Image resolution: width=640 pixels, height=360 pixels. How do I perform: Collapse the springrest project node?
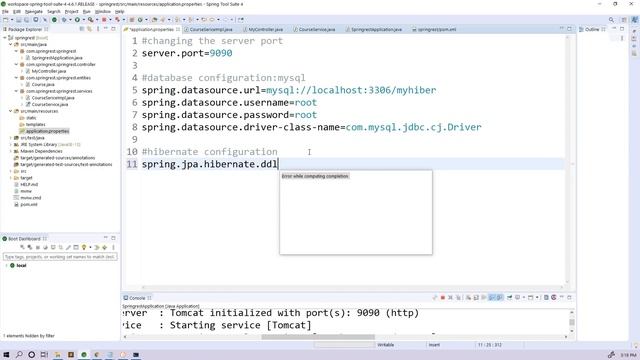[5, 38]
